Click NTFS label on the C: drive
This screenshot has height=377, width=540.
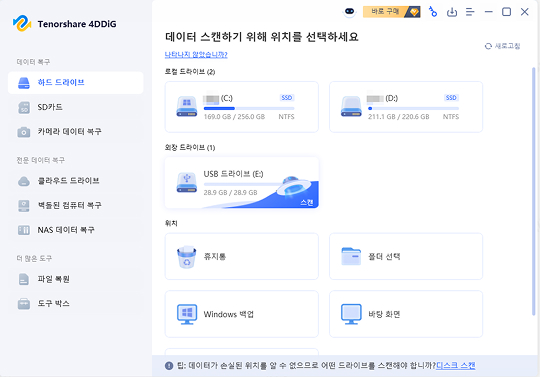click(x=286, y=117)
